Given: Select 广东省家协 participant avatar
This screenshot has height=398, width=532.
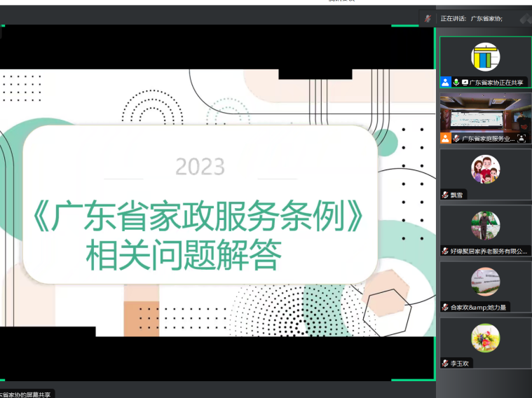Looking at the screenshot, I should point(485,57).
